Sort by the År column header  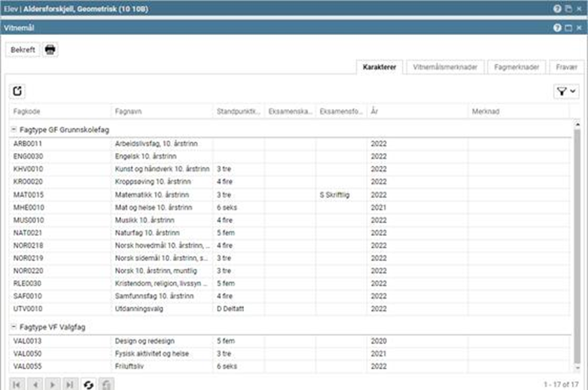(x=417, y=111)
